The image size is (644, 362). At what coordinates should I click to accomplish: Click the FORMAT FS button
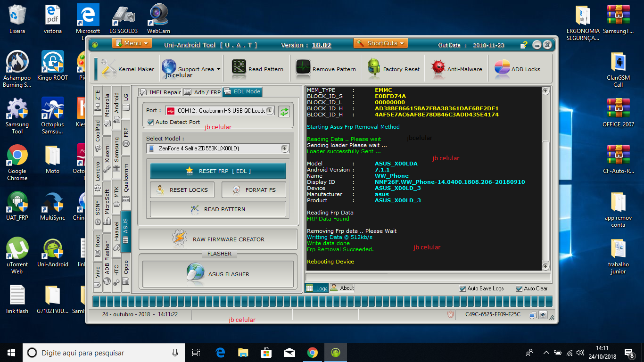click(x=254, y=190)
